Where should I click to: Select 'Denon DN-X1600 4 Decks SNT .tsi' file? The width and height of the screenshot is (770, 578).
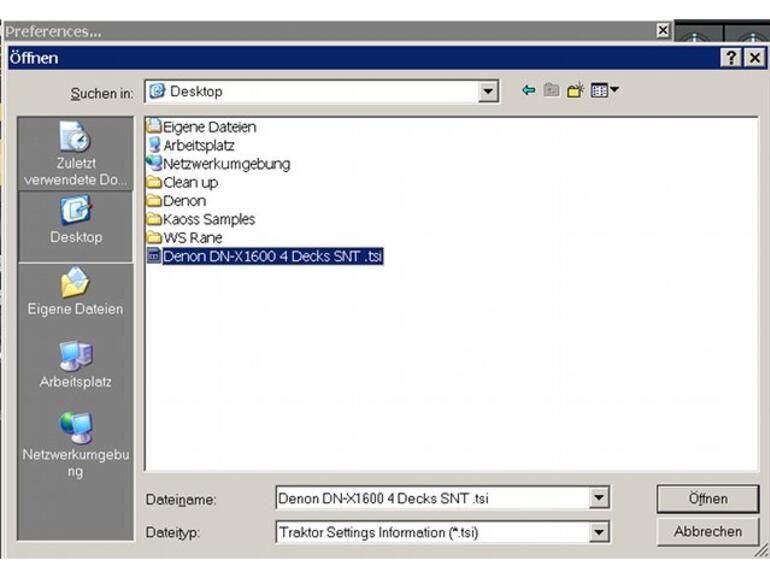click(273, 256)
